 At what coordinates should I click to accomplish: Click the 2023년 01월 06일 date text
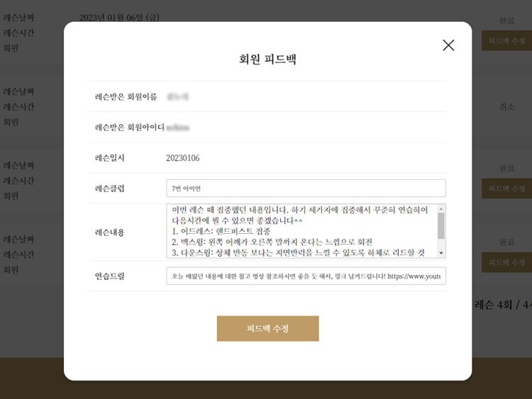(118, 18)
